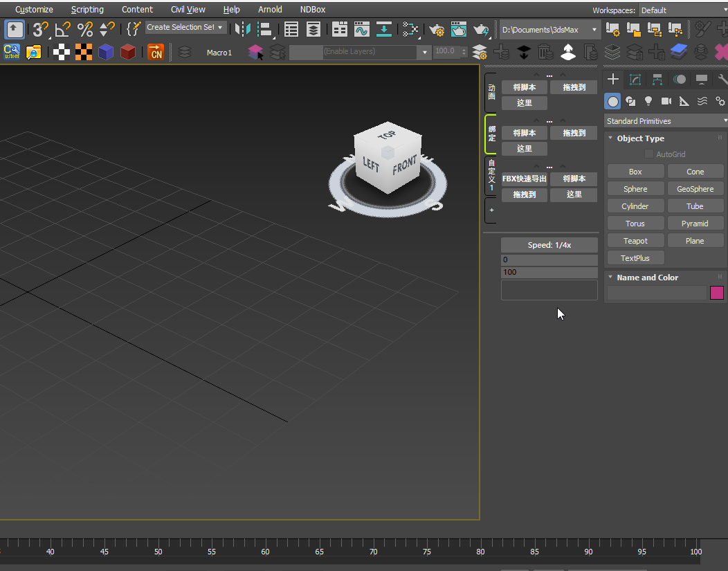Open the Curve Editor icon

tap(362, 29)
